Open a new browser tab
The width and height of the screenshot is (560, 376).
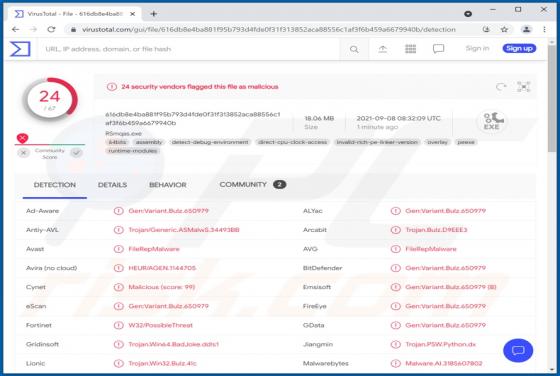(154, 14)
